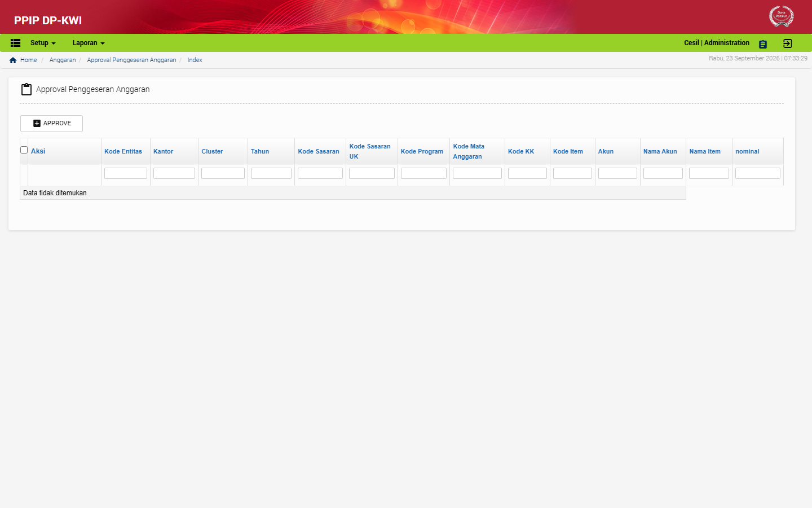Click the Kantor filter input field
The height and width of the screenshot is (508, 812).
coord(174,173)
